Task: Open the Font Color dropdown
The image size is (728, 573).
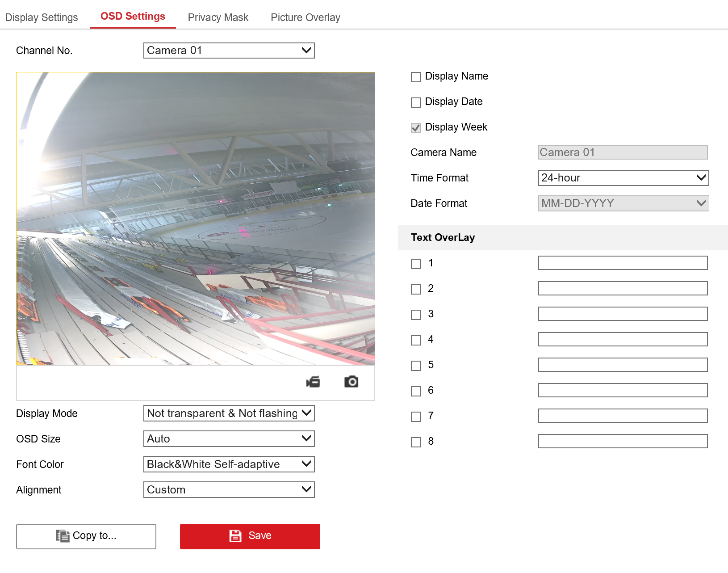Action: coord(229,464)
